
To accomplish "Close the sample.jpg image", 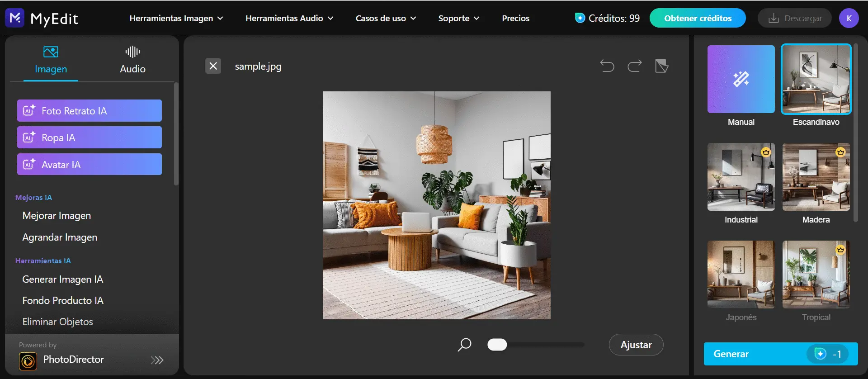I will coord(213,66).
